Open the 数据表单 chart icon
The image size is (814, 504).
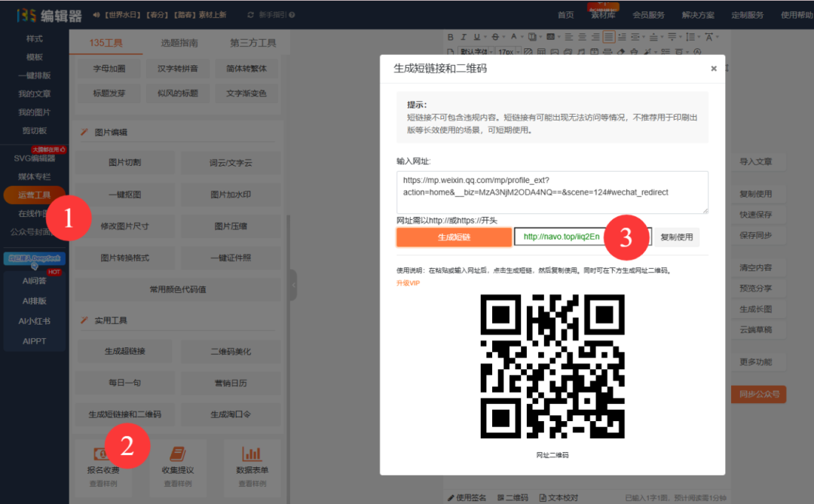pyautogui.click(x=252, y=454)
